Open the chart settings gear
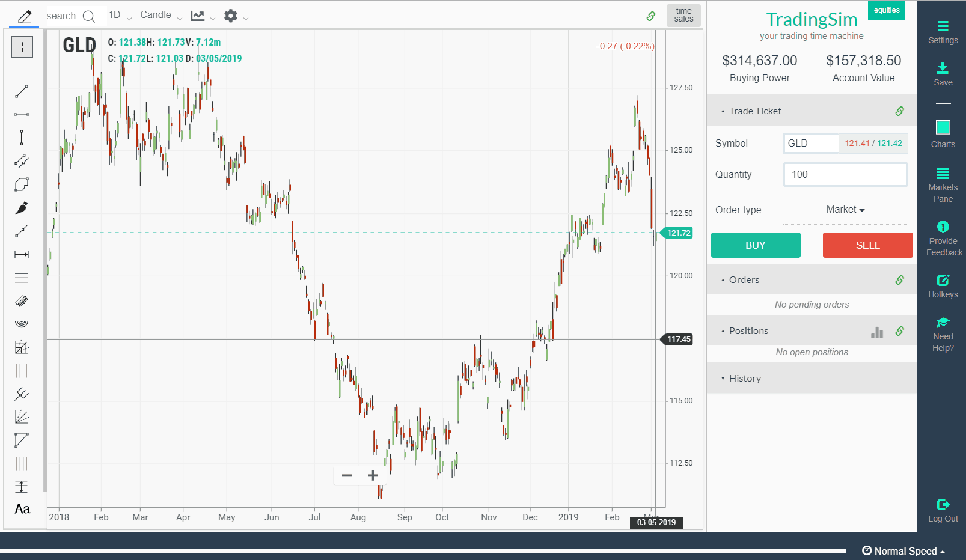This screenshot has width=966, height=560. point(230,16)
